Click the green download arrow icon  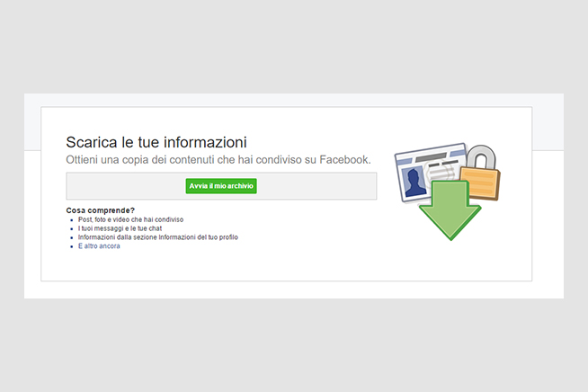pos(450,210)
